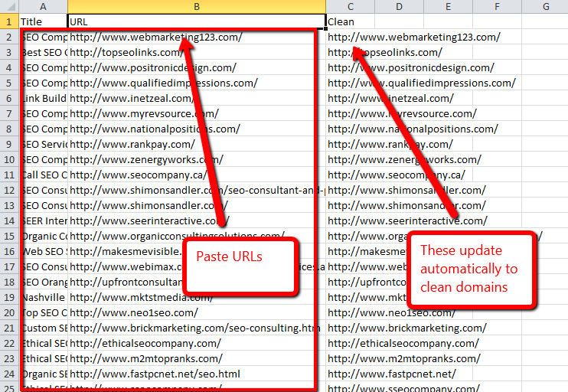The image size is (568, 392).
Task: Select column E header
Action: tap(448, 7)
